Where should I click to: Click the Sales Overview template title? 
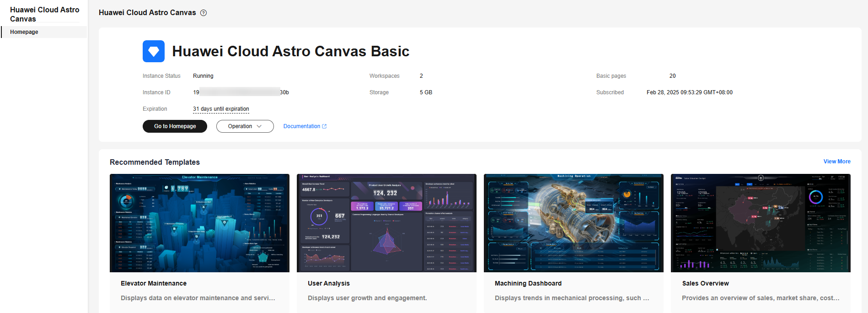705,283
